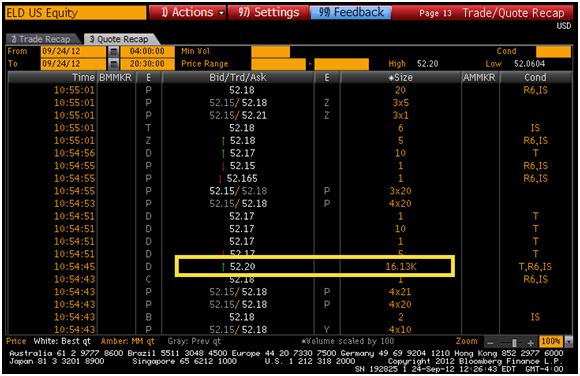Click the AMMKR column header
This screenshot has width=580, height=376.
479,77
